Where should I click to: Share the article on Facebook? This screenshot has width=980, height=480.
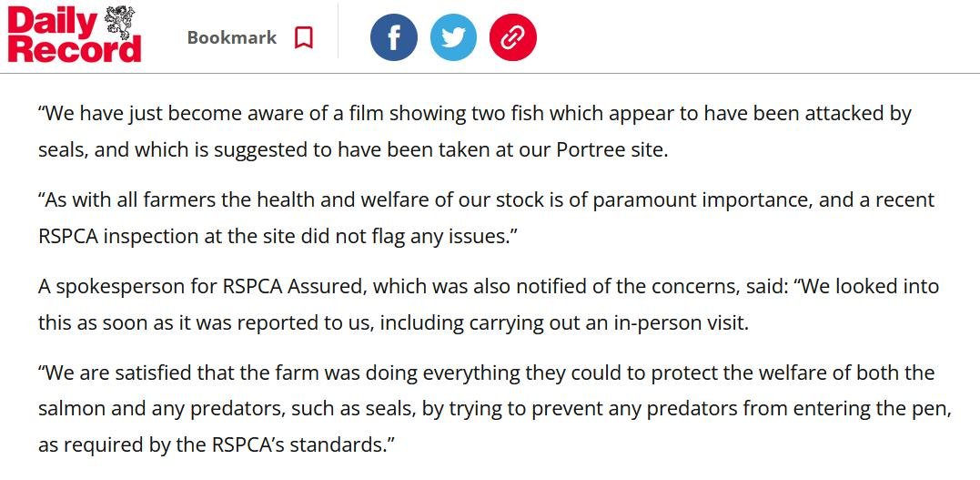pos(394,37)
